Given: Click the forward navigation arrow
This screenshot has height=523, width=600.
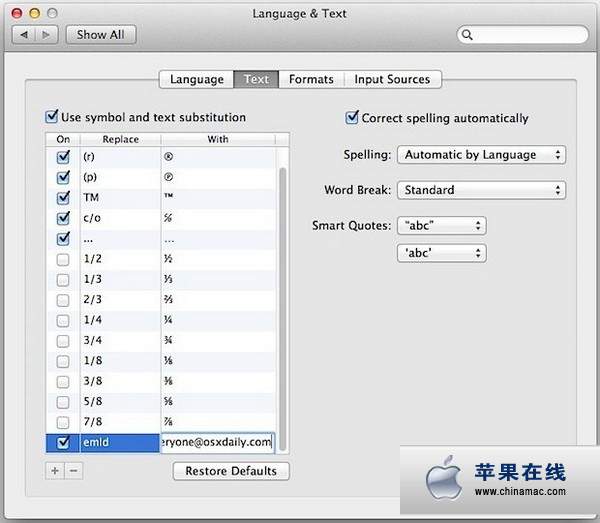Looking at the screenshot, I should [x=48, y=35].
